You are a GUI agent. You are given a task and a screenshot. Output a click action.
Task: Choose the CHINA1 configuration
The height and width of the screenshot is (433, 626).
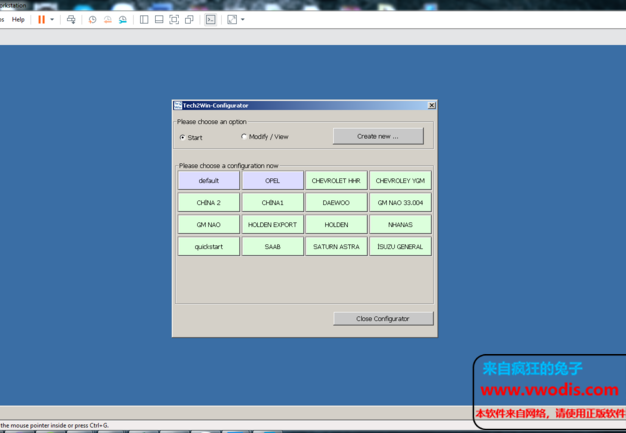tap(272, 202)
